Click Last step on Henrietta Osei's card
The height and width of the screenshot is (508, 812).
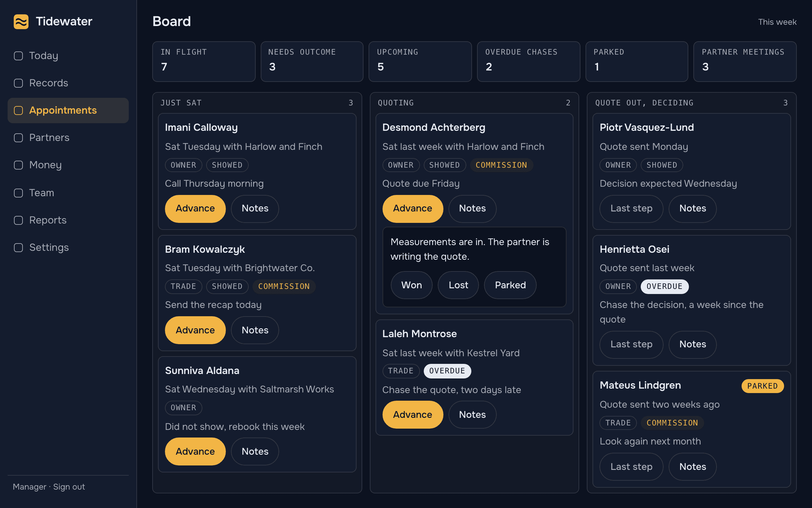(x=632, y=344)
